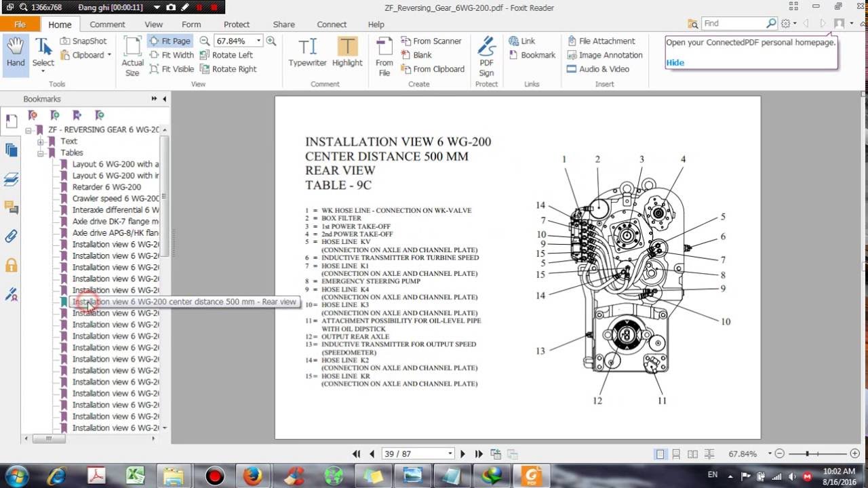The image size is (868, 488).
Task: Switch to continuous page view mode
Action: tap(676, 454)
